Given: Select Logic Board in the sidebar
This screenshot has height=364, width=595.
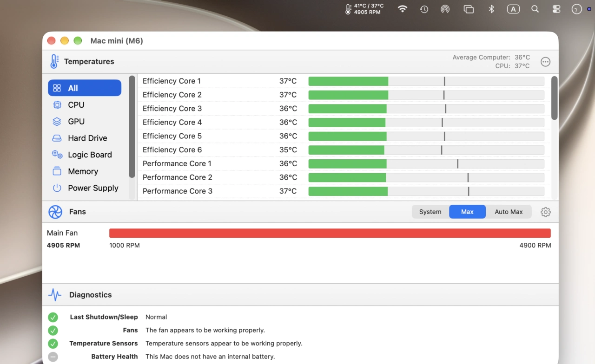Looking at the screenshot, I should tap(85, 155).
